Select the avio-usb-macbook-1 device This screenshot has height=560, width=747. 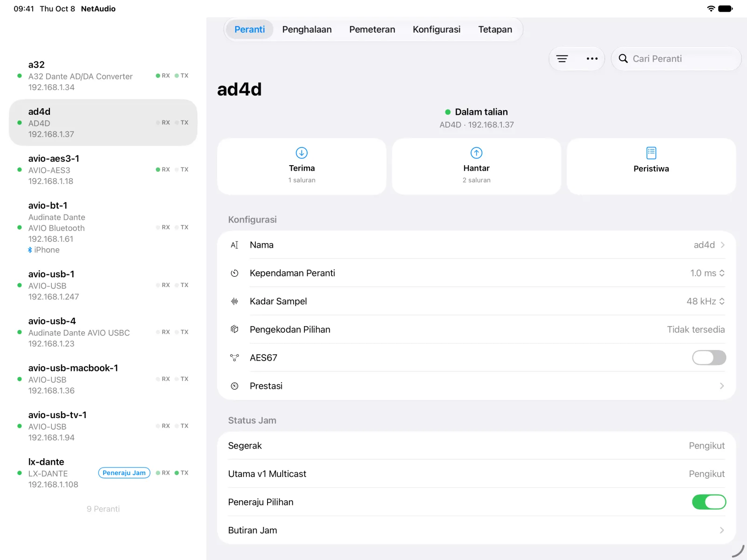point(103,379)
